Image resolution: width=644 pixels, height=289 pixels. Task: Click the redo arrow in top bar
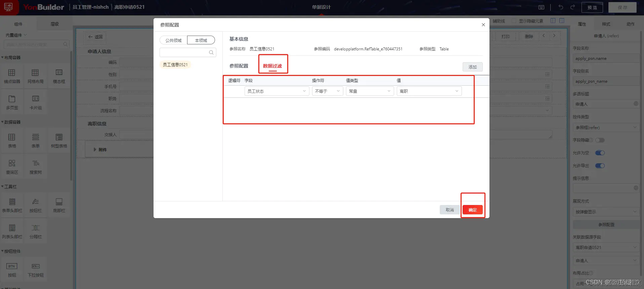(572, 7)
